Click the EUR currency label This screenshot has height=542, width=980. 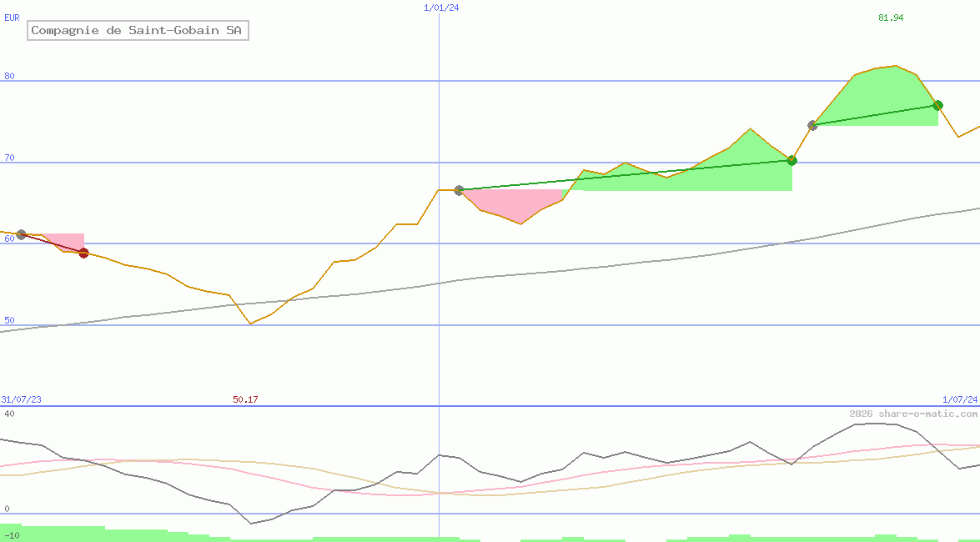pyautogui.click(x=12, y=18)
